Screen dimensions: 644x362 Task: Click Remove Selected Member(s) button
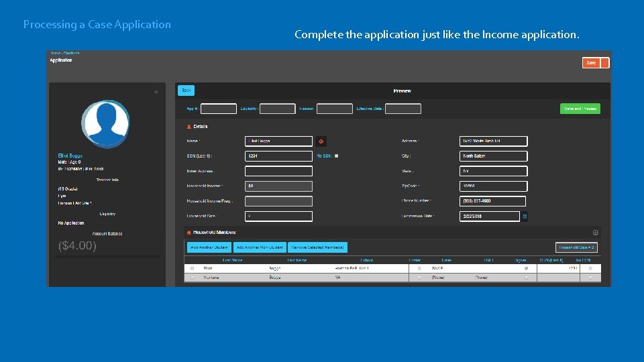tap(317, 247)
